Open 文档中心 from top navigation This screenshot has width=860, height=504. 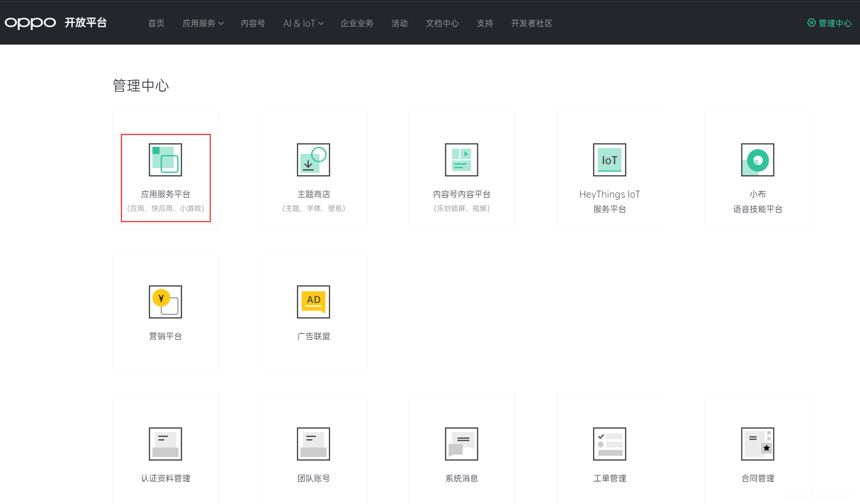442,23
